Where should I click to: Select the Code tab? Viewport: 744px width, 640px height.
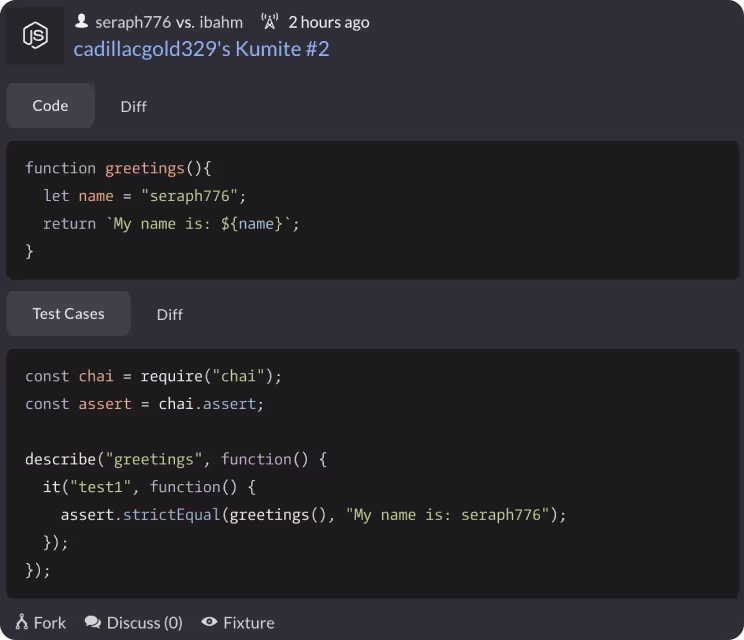50,106
